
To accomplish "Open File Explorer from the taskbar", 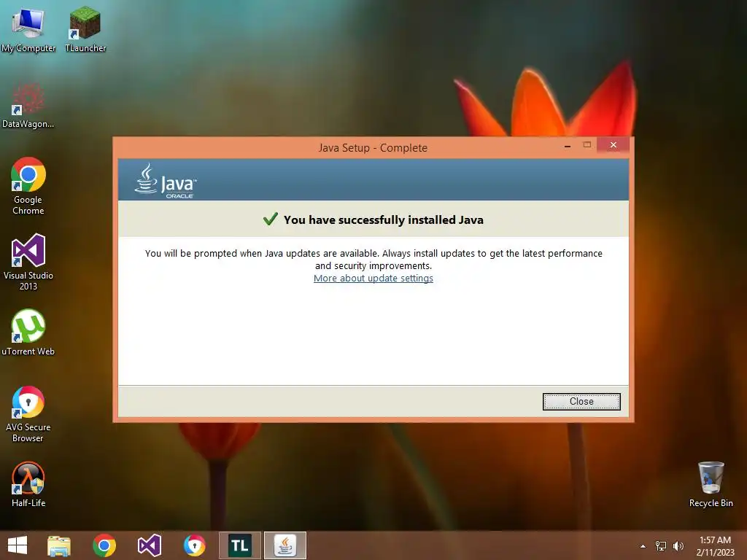I will click(x=59, y=545).
